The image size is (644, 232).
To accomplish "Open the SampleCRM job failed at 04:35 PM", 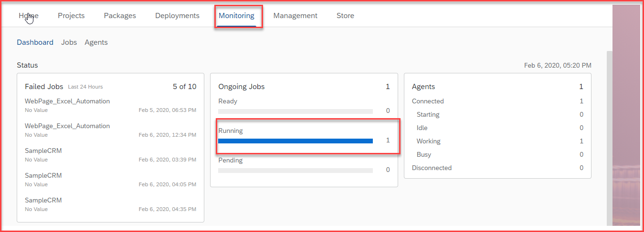I will [43, 201].
